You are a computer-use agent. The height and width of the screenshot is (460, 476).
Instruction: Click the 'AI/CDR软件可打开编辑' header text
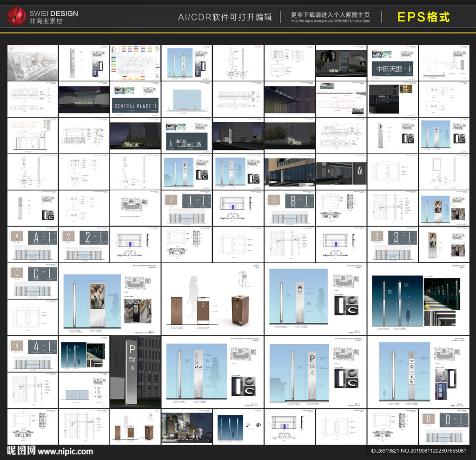[225, 17]
